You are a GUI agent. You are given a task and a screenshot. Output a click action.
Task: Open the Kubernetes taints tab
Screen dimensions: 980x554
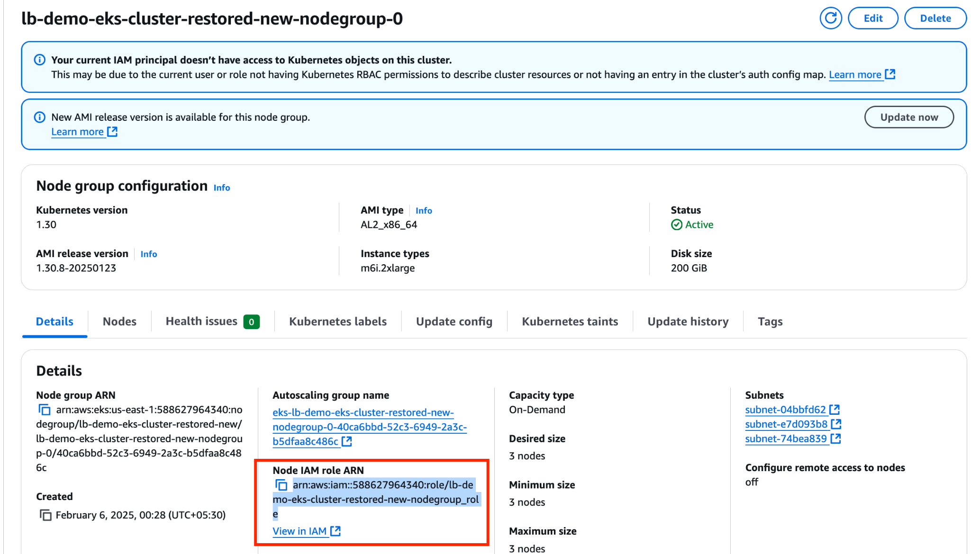tap(570, 322)
